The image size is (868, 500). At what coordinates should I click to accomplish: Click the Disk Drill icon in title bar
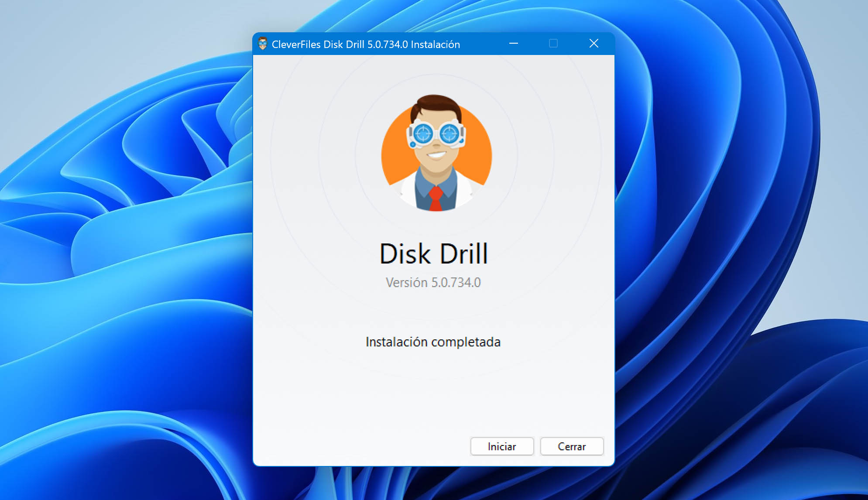(x=262, y=44)
